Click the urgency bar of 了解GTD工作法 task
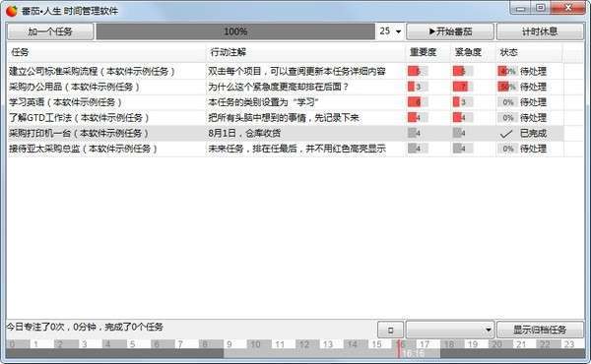 (463, 117)
